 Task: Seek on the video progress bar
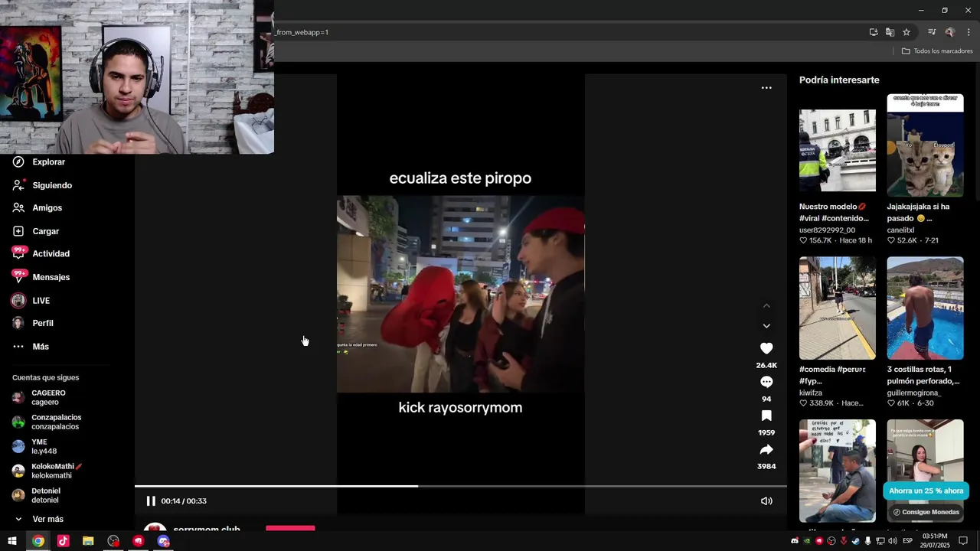(x=461, y=486)
